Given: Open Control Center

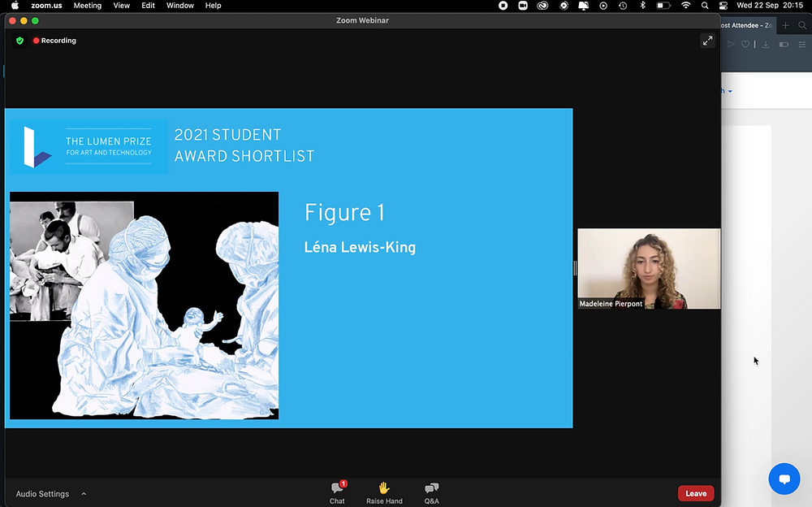Looking at the screenshot, I should 723,6.
